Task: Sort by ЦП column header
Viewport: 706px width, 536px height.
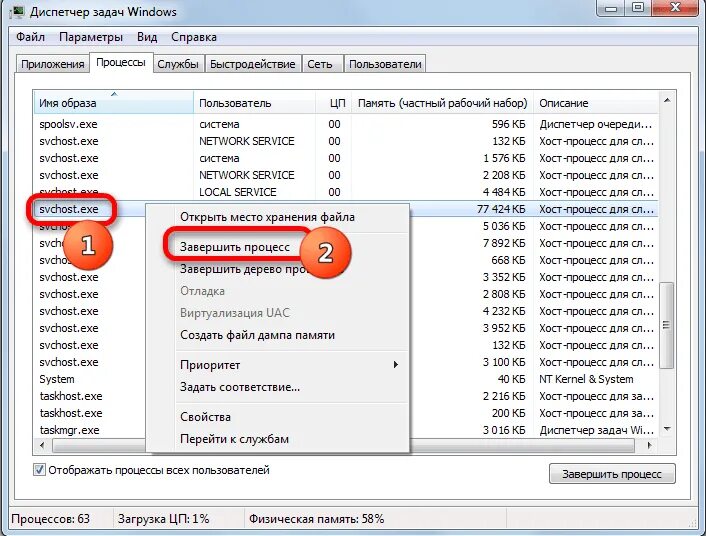Action: 334,103
